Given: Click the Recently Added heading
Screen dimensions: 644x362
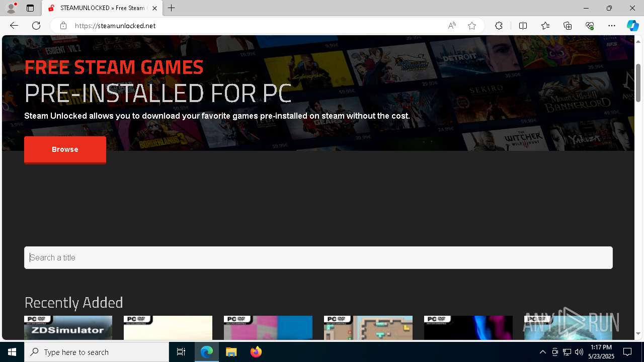Looking at the screenshot, I should coord(73,303).
